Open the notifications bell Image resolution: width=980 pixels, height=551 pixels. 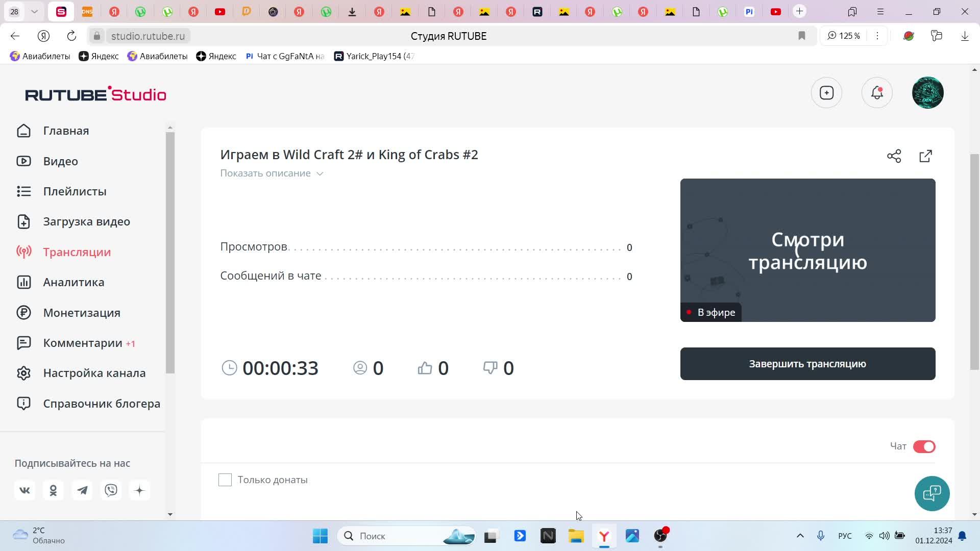coord(877,93)
